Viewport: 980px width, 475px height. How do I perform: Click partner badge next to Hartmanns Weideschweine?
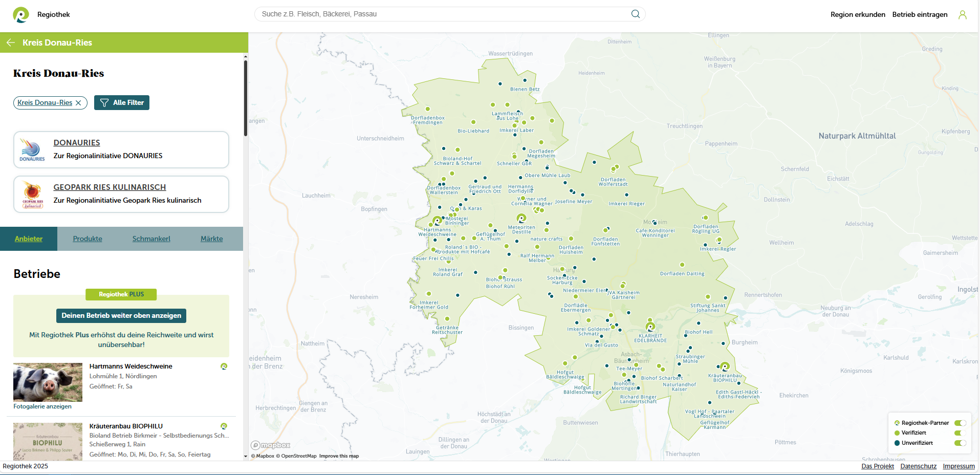coord(224,366)
